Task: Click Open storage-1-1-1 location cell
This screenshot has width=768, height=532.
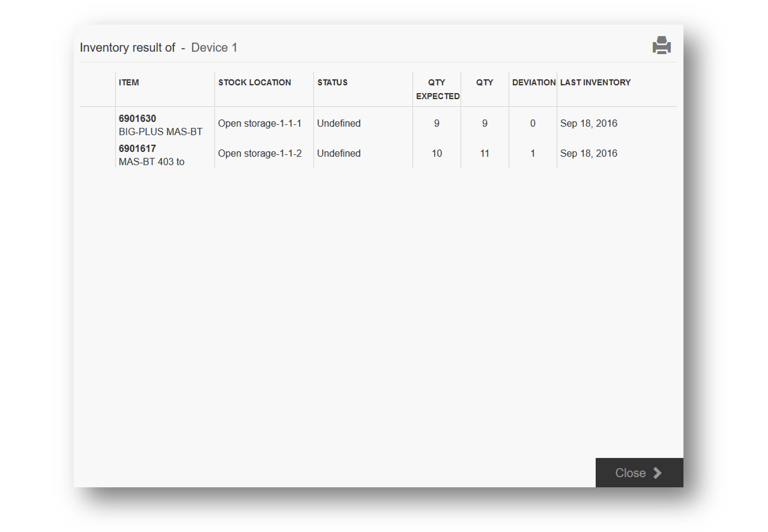Action: pos(260,124)
